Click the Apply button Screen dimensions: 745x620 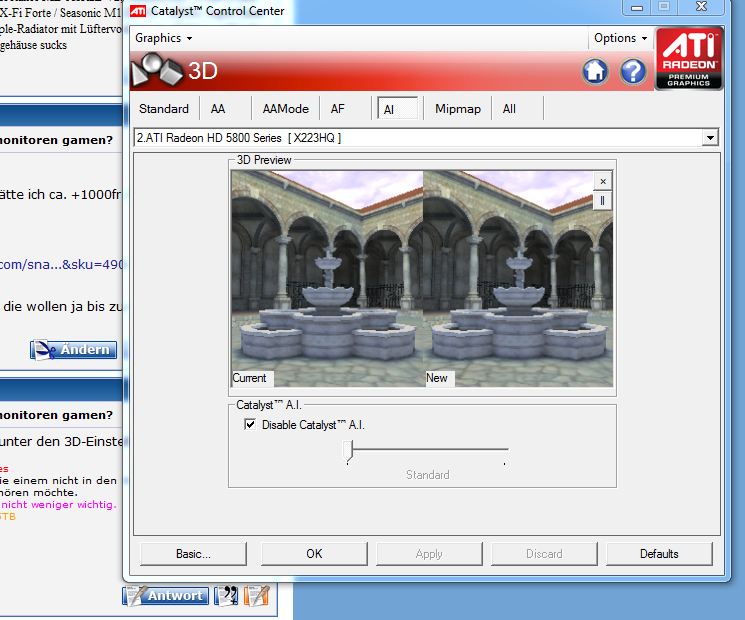tap(429, 554)
